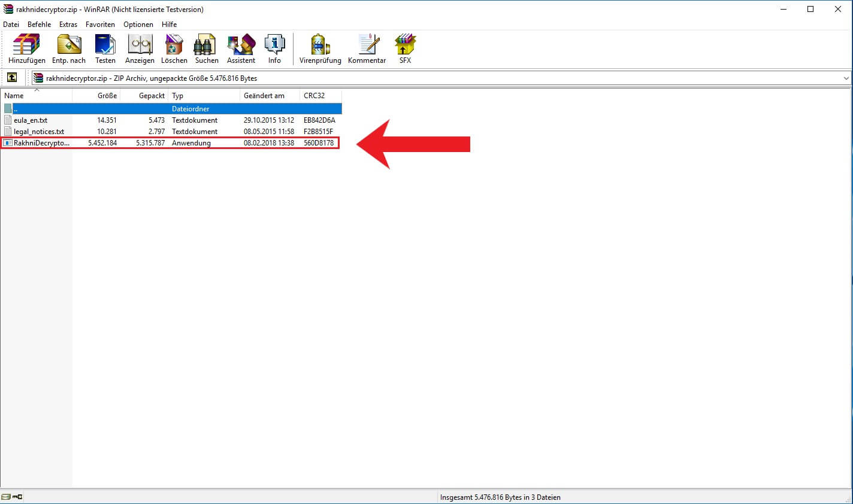853x504 pixels.
Task: Click the eula_en.txt file icon
Action: pyautogui.click(x=8, y=120)
